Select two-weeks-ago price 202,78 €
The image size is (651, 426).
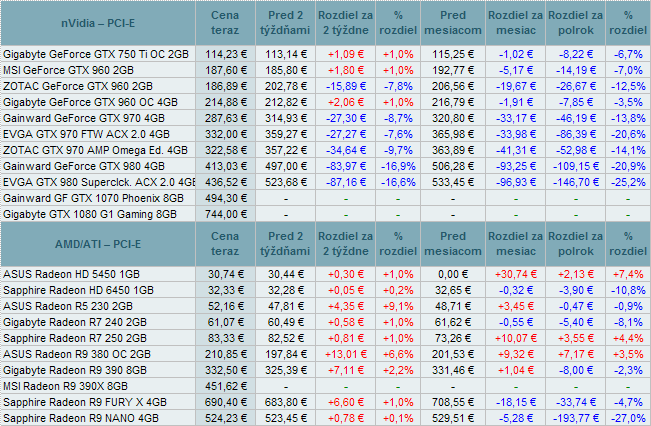pyautogui.click(x=286, y=86)
